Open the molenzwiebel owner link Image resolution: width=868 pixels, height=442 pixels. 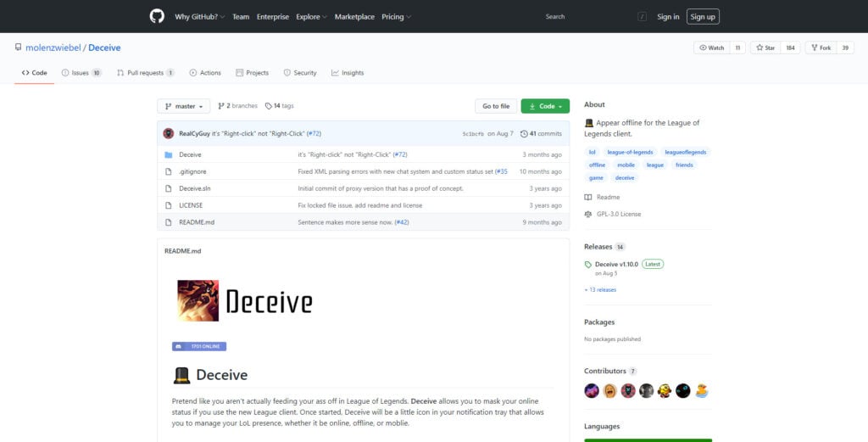pos(53,48)
